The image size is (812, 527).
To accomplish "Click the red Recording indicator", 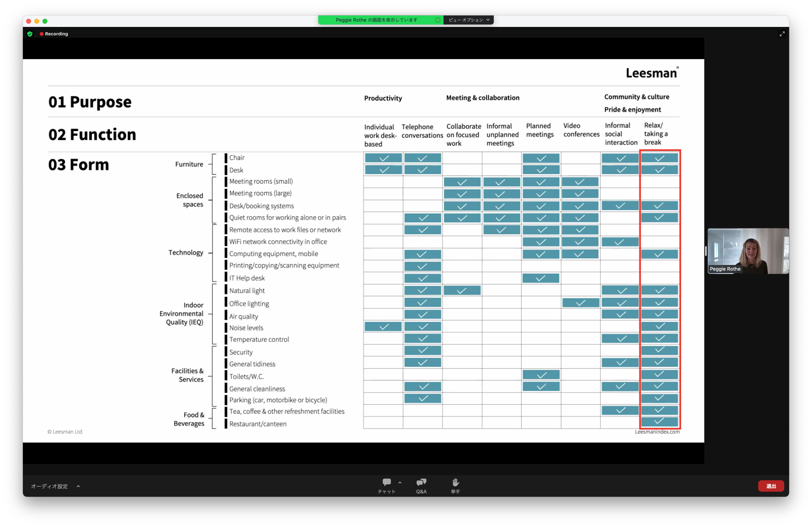I will pyautogui.click(x=54, y=34).
